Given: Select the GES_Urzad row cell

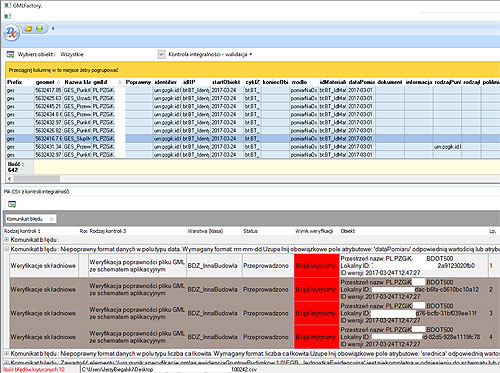Looking at the screenshot, I should tap(77, 98).
